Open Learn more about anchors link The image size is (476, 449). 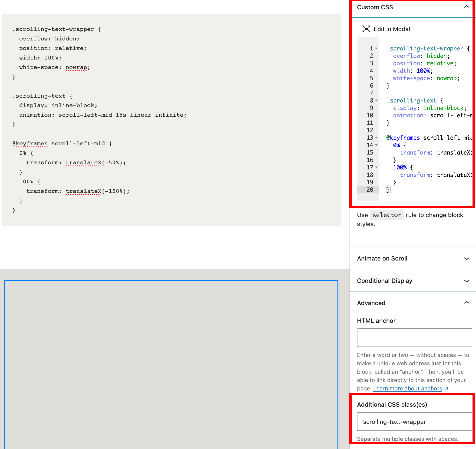pos(407,388)
